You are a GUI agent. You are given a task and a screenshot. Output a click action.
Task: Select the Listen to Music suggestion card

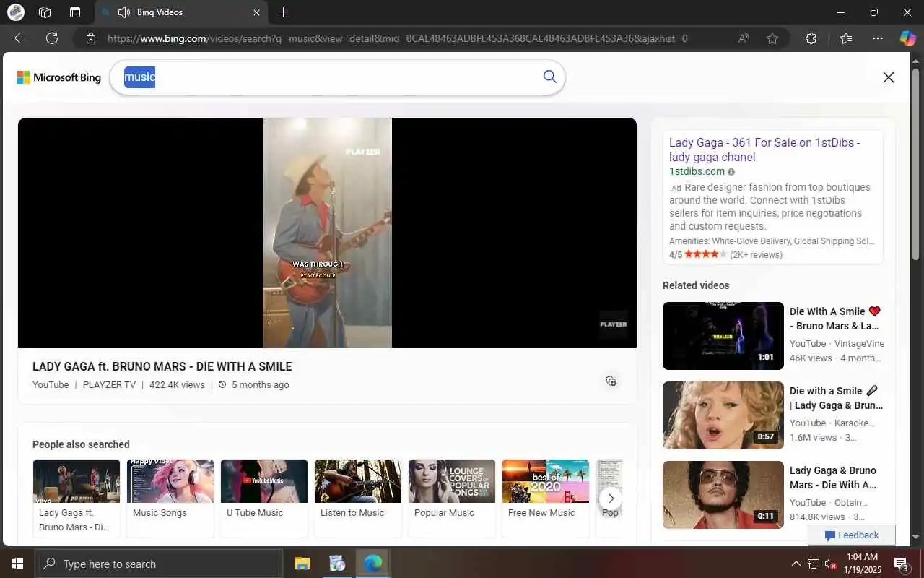coord(358,499)
